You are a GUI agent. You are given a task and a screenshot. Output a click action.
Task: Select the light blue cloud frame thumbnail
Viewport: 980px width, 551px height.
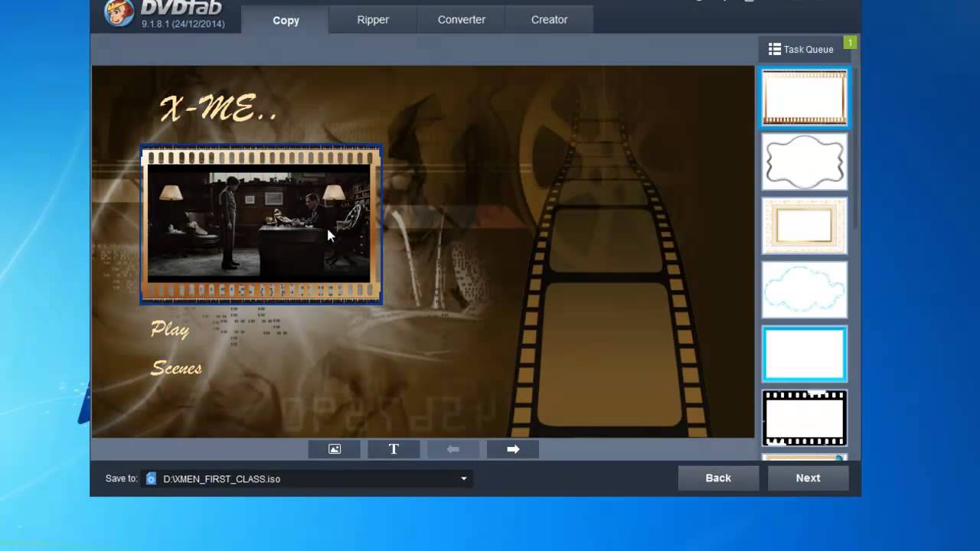coord(805,290)
